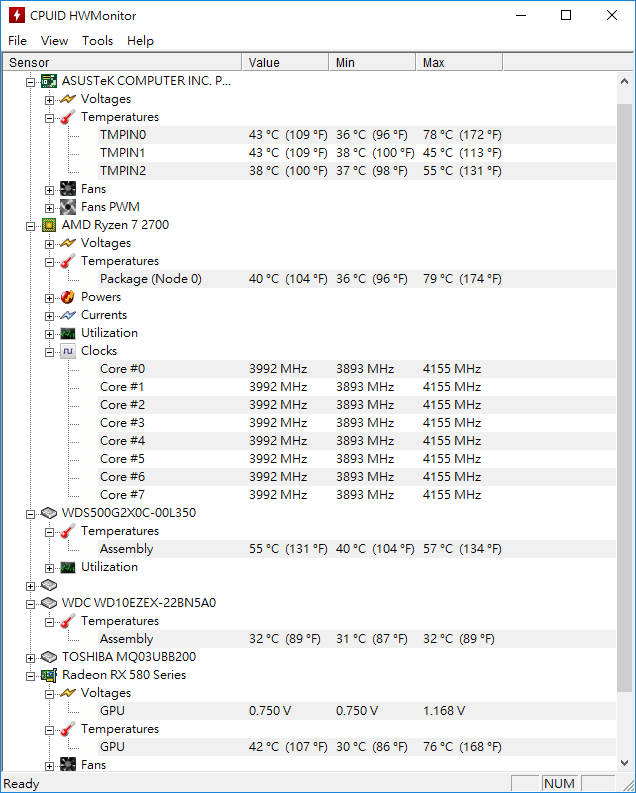Click the WDC WD10EZEX drive icon
The image size is (636, 793).
coord(49,603)
